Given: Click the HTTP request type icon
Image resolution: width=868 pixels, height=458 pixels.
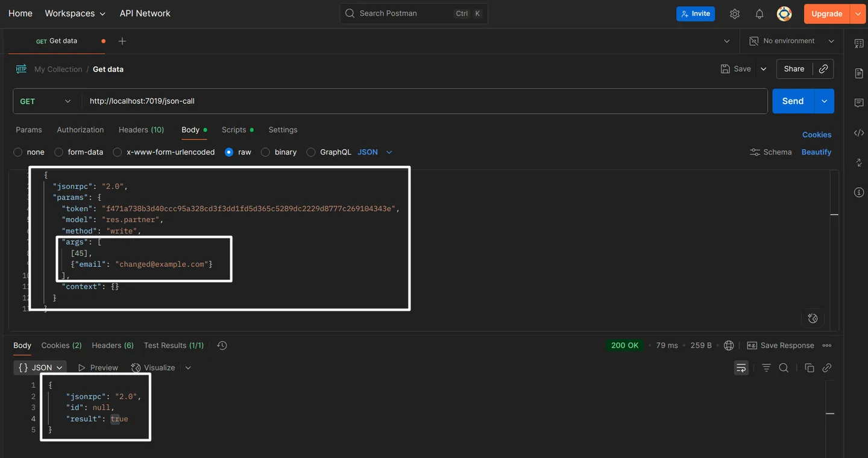Looking at the screenshot, I should pos(21,69).
